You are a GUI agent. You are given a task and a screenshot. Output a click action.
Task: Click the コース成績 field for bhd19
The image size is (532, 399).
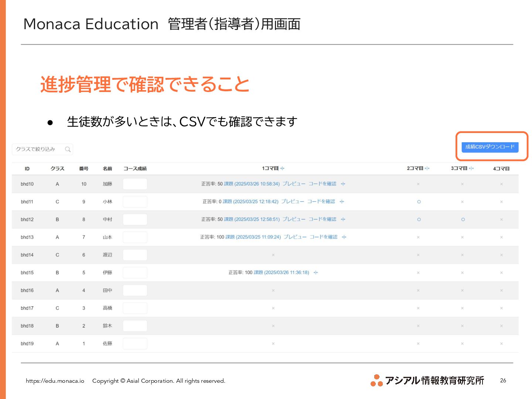tap(135, 344)
